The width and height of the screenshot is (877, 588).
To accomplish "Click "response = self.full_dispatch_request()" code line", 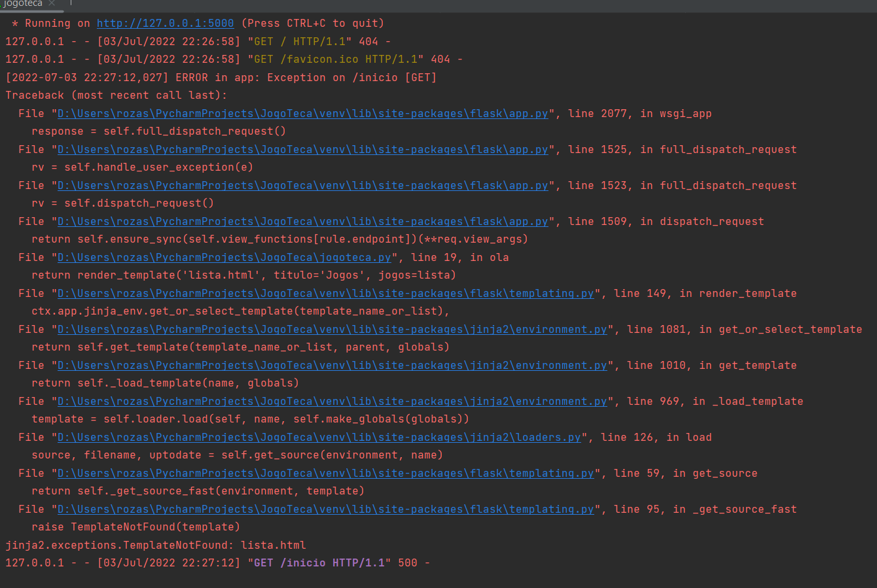I will (x=159, y=131).
